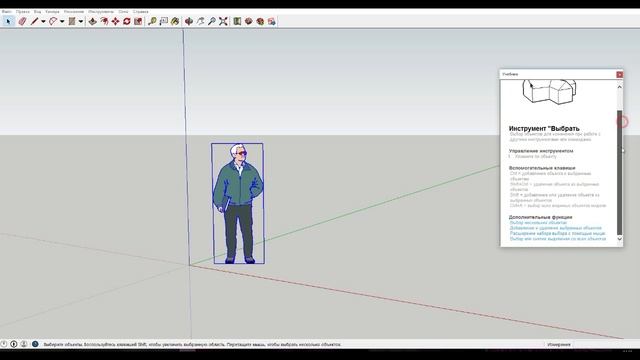Pick the Move tool with red arrows

(x=116, y=21)
